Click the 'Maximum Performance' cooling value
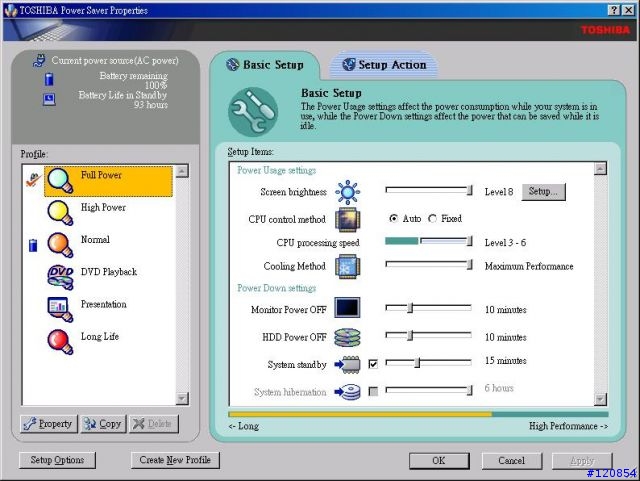Image resolution: width=640 pixels, height=481 pixels. coord(529,266)
